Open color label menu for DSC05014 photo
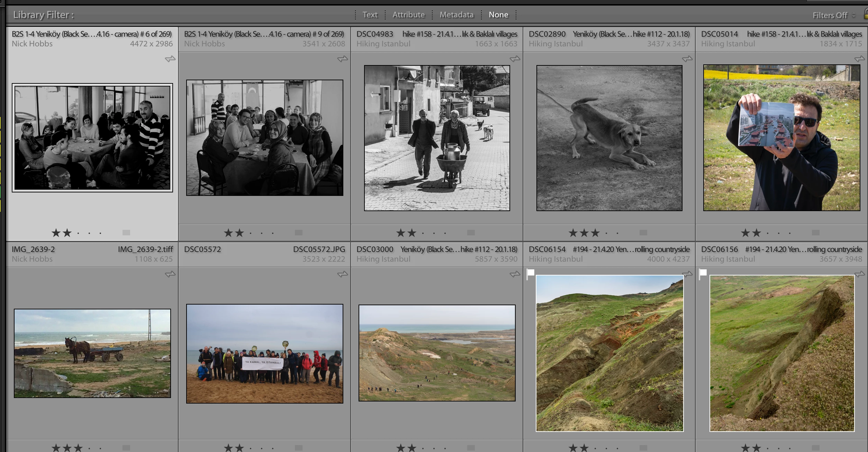This screenshot has height=452, width=868. click(x=816, y=233)
